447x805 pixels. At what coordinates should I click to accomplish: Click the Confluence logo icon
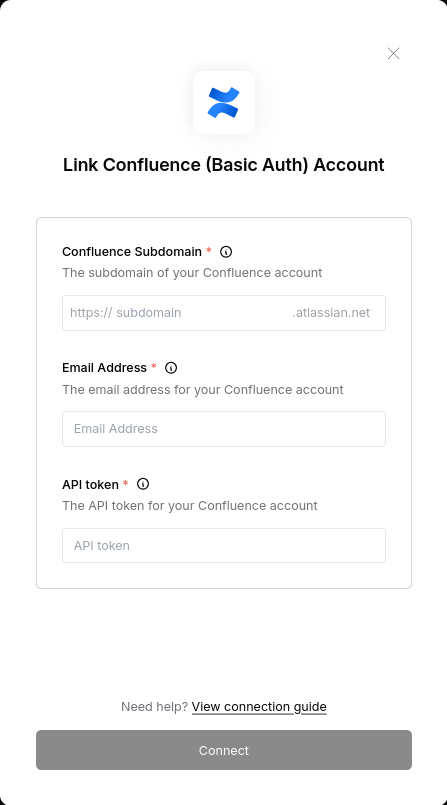(x=224, y=103)
